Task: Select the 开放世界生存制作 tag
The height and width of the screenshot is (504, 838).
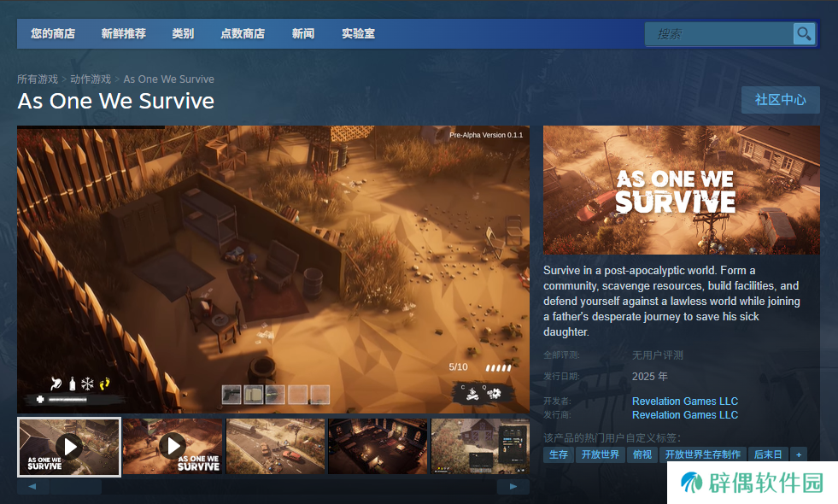Action: pyautogui.click(x=703, y=454)
